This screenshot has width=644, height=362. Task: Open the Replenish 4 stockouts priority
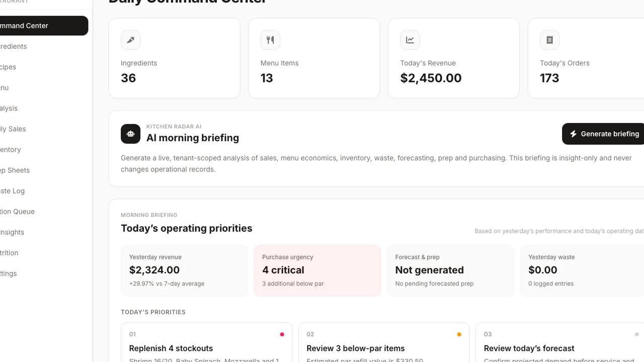point(206,342)
